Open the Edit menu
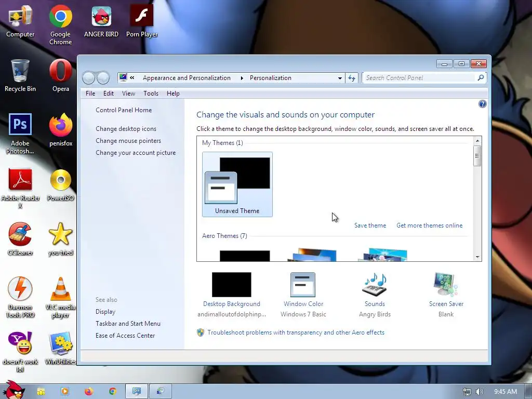The height and width of the screenshot is (399, 532). (x=109, y=94)
